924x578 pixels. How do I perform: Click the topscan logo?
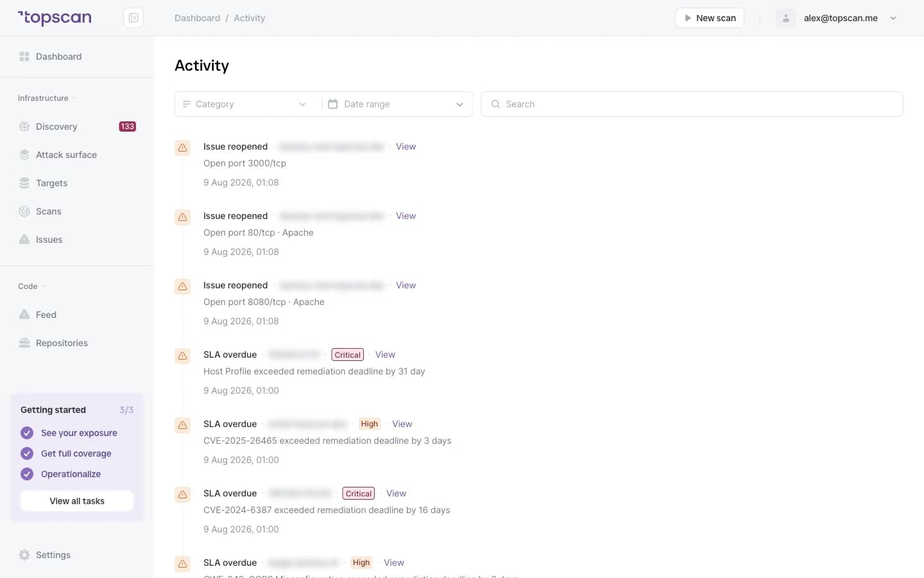pyautogui.click(x=55, y=18)
